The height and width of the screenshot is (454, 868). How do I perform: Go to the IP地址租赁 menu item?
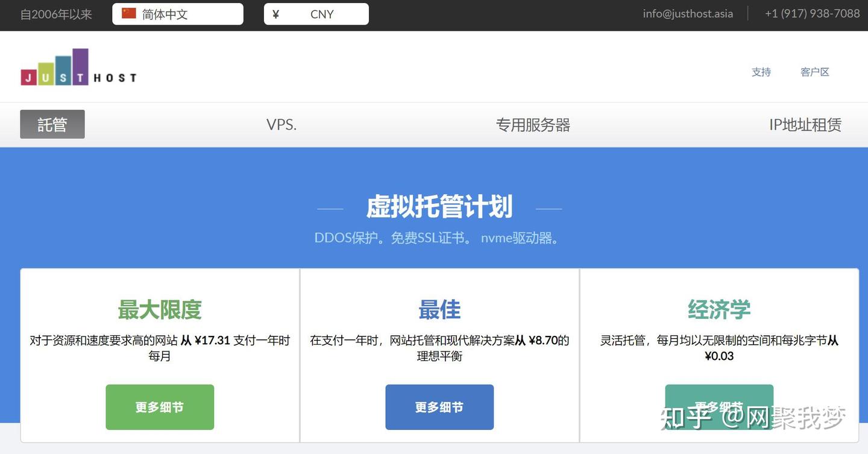(805, 125)
